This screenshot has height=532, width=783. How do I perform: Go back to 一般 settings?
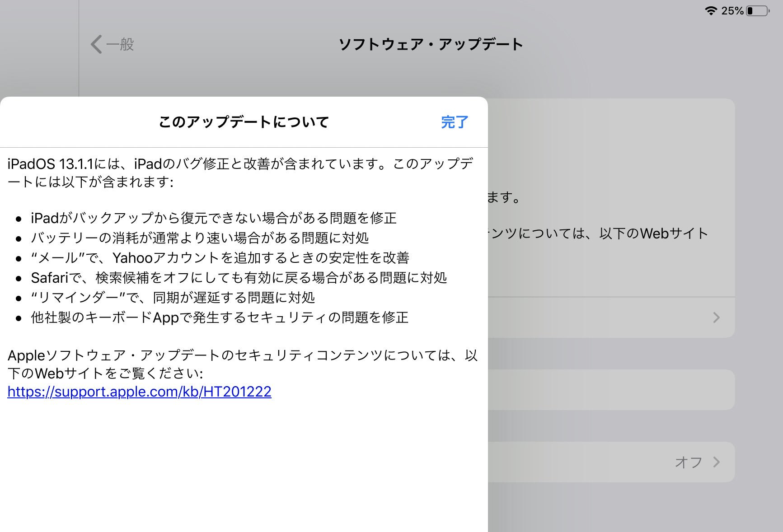pos(112,44)
